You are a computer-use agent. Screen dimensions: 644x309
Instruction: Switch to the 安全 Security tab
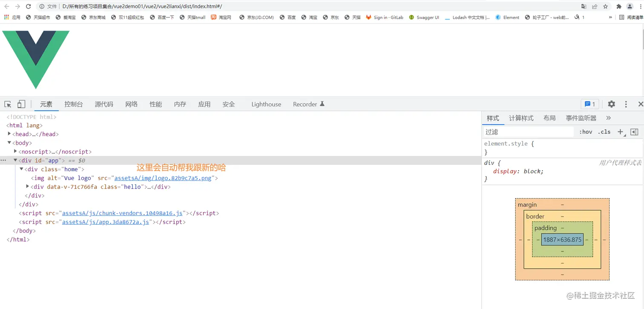(x=229, y=104)
